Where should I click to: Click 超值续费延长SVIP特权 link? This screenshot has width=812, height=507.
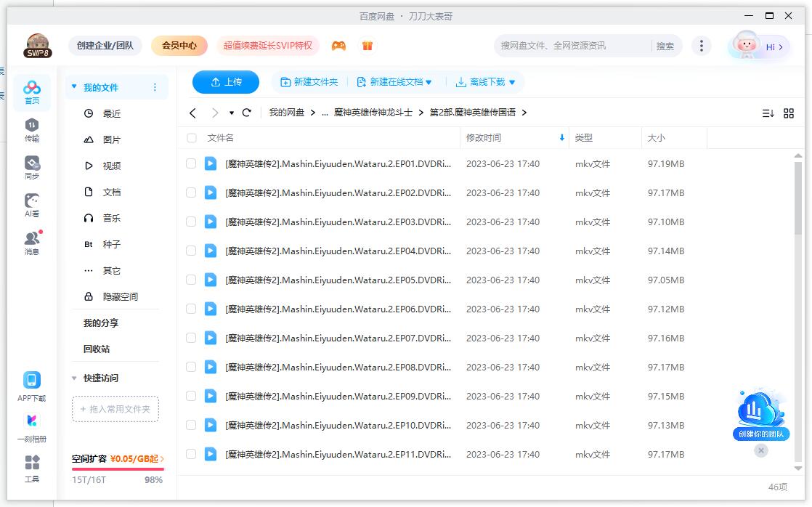point(268,46)
